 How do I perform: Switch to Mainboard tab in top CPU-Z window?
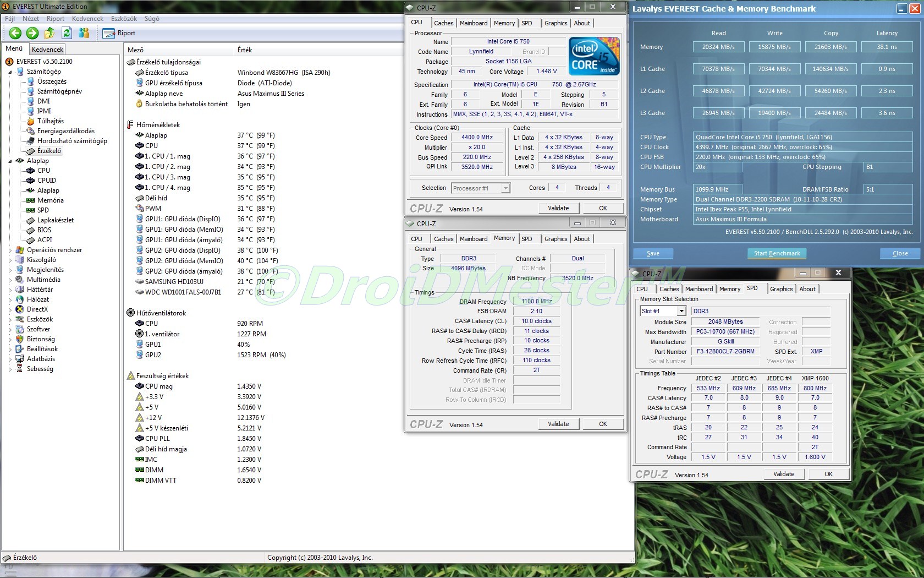coord(474,23)
